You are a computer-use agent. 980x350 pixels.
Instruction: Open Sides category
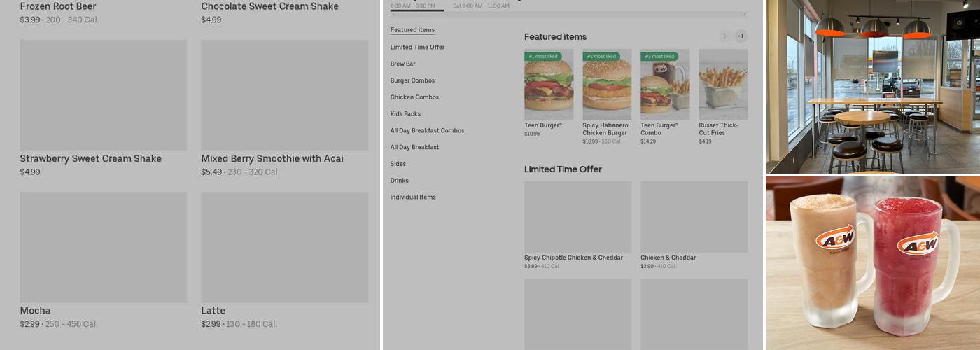(398, 164)
